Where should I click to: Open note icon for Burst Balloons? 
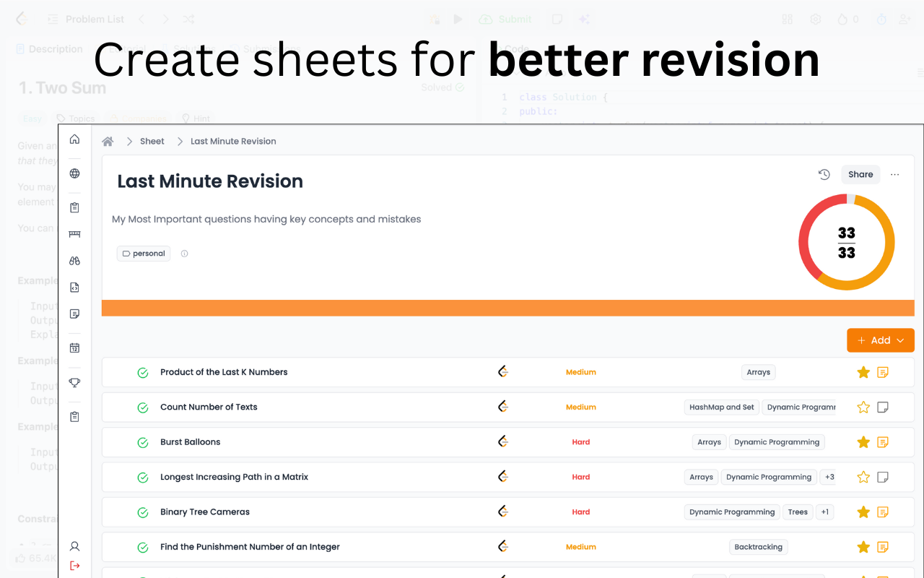coord(882,442)
